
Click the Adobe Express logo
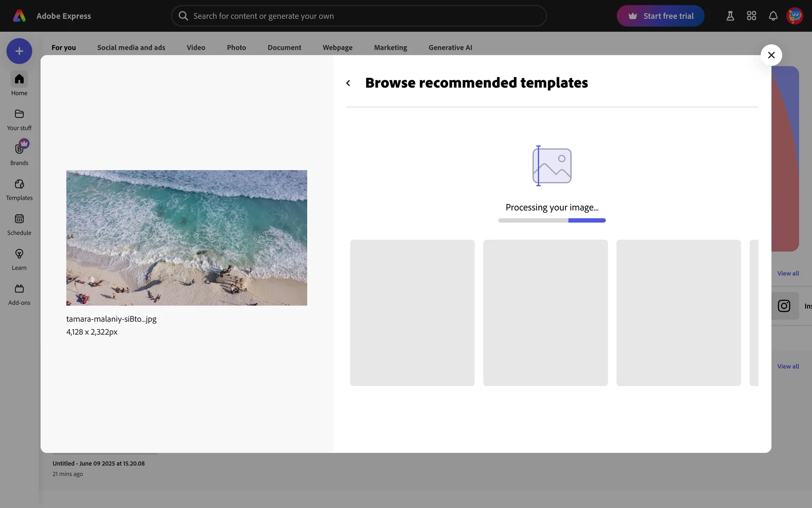coord(19,16)
